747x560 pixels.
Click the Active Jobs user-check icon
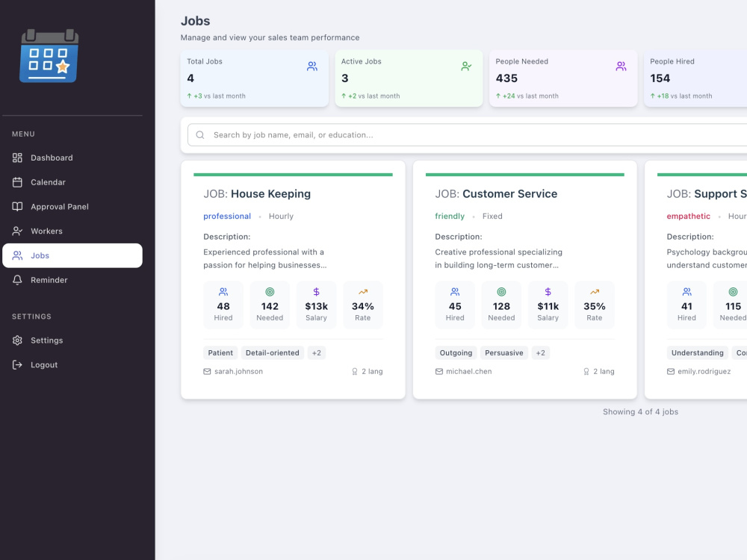point(466,66)
